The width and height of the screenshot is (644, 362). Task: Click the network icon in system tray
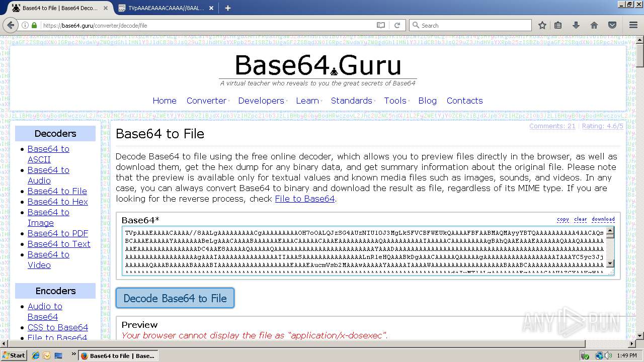pos(599,355)
